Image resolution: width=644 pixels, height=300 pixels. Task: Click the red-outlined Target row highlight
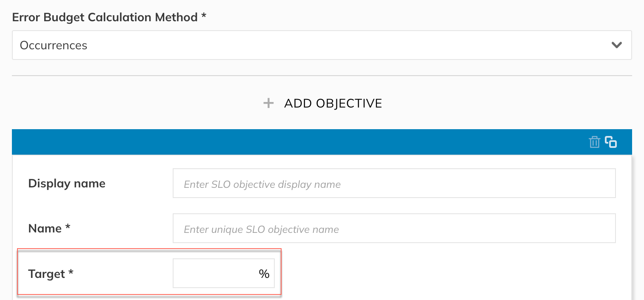tap(149, 272)
